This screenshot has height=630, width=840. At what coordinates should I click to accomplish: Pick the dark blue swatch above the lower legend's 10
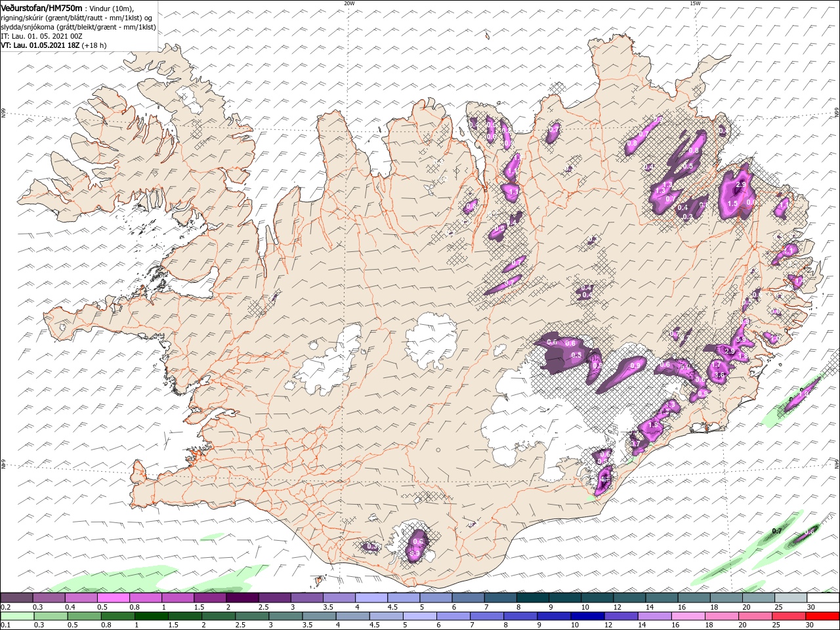[x=587, y=616]
